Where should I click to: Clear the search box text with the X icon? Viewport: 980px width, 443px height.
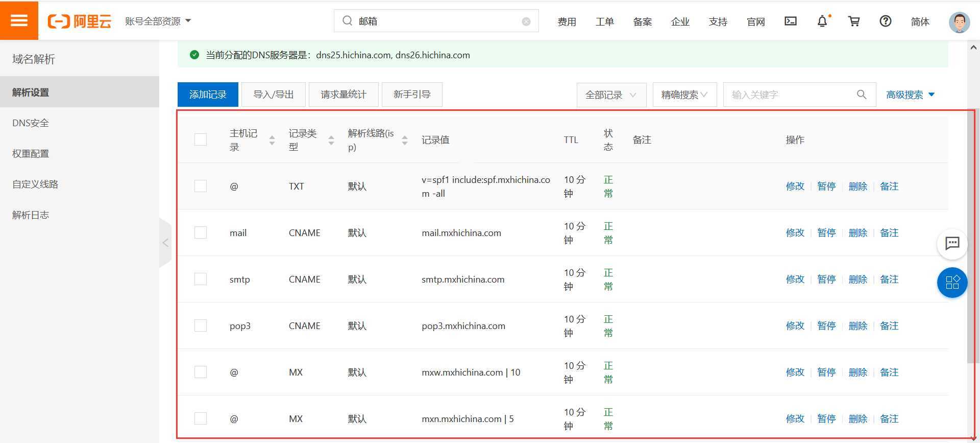pos(526,21)
